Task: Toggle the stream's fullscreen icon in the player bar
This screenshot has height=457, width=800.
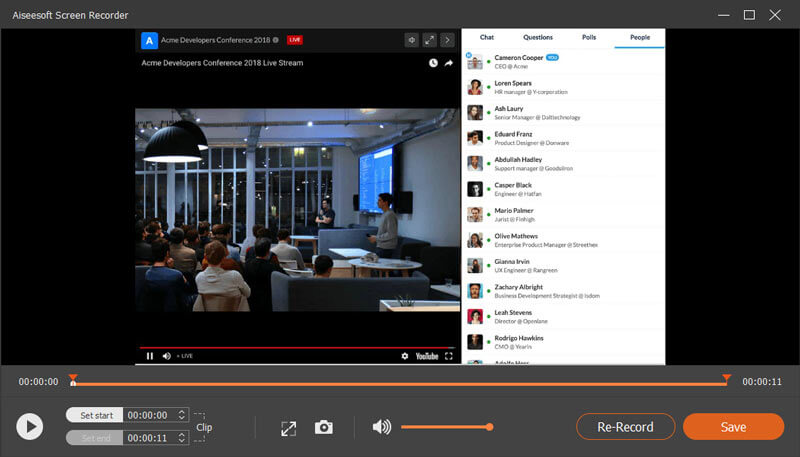Action: 449,355
